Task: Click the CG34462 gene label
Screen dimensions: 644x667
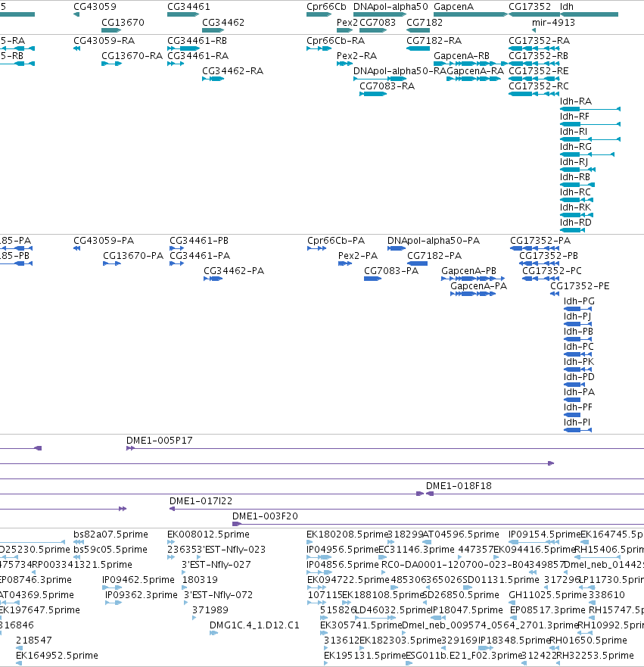Action: pos(223,23)
